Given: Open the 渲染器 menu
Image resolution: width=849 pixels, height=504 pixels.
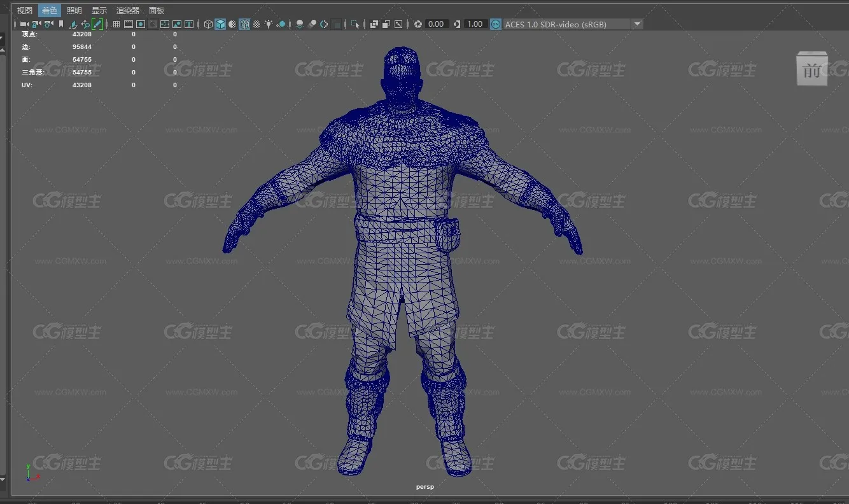Looking at the screenshot, I should pyautogui.click(x=128, y=10).
